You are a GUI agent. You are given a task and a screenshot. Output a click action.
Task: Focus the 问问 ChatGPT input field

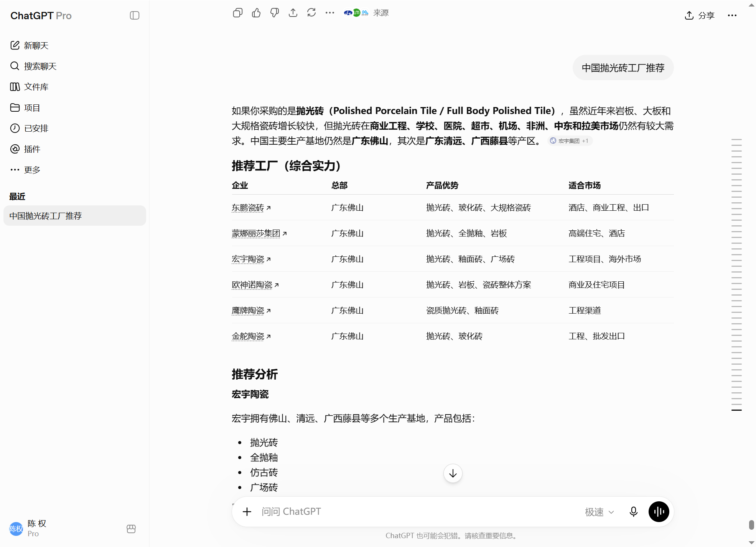(418, 512)
